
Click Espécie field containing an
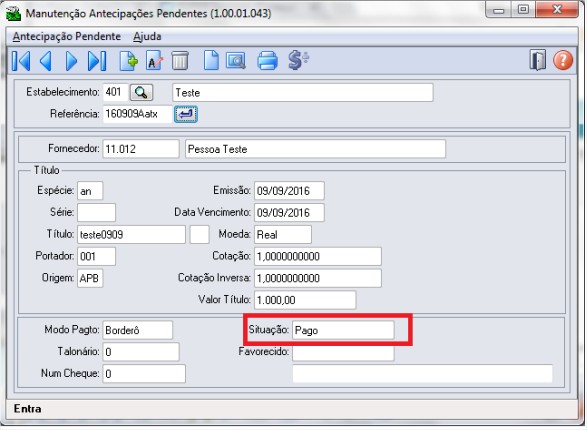coord(90,191)
